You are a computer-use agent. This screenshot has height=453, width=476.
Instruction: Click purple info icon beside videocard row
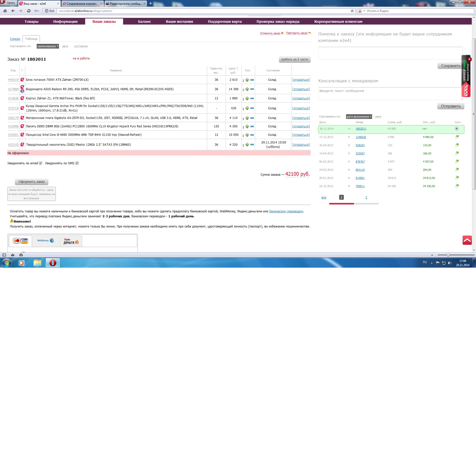point(22,91)
